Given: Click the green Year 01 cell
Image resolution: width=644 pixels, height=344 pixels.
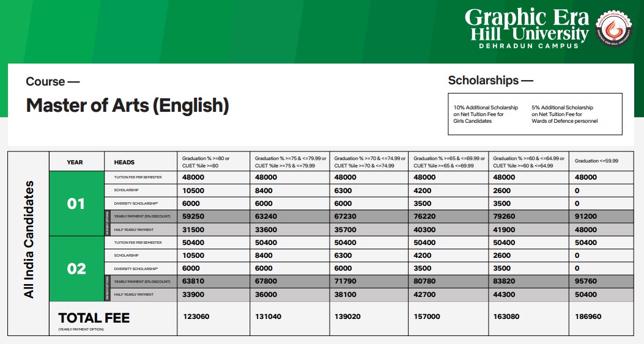Looking at the screenshot, I should coord(76,203).
